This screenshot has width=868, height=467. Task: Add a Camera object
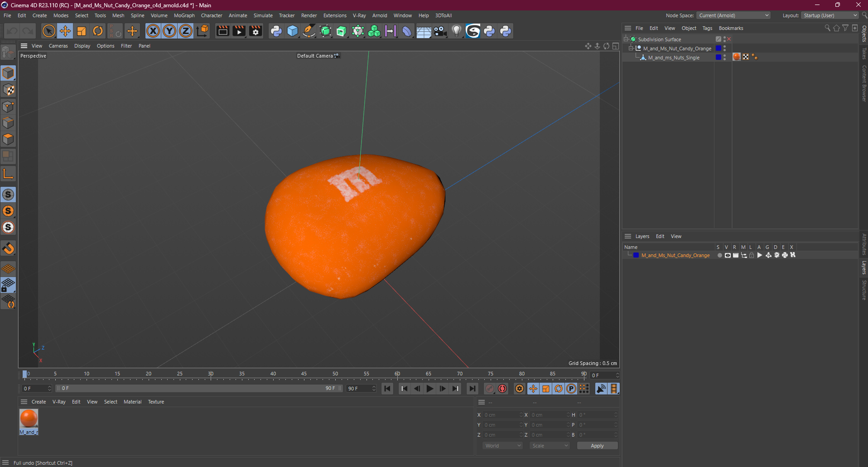coord(440,31)
